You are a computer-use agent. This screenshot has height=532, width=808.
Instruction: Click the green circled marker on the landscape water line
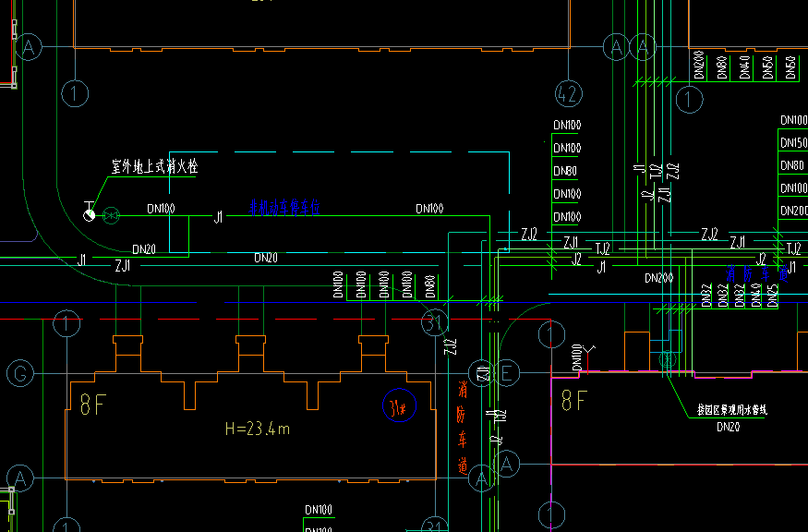click(x=668, y=359)
